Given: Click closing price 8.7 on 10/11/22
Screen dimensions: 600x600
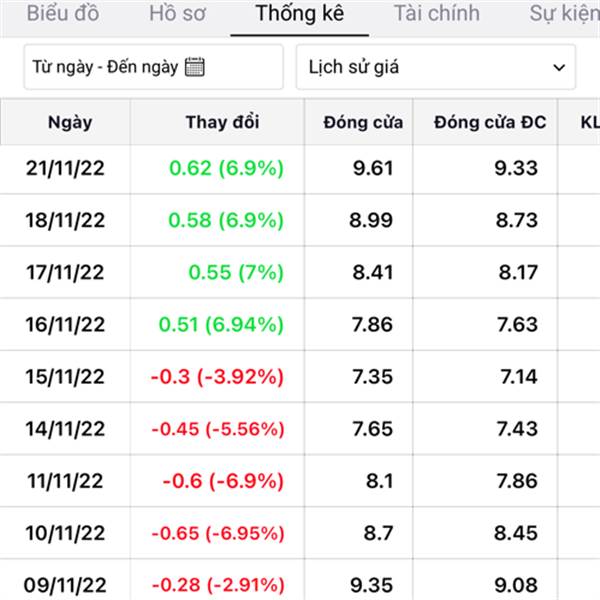Looking at the screenshot, I should pyautogui.click(x=380, y=533).
